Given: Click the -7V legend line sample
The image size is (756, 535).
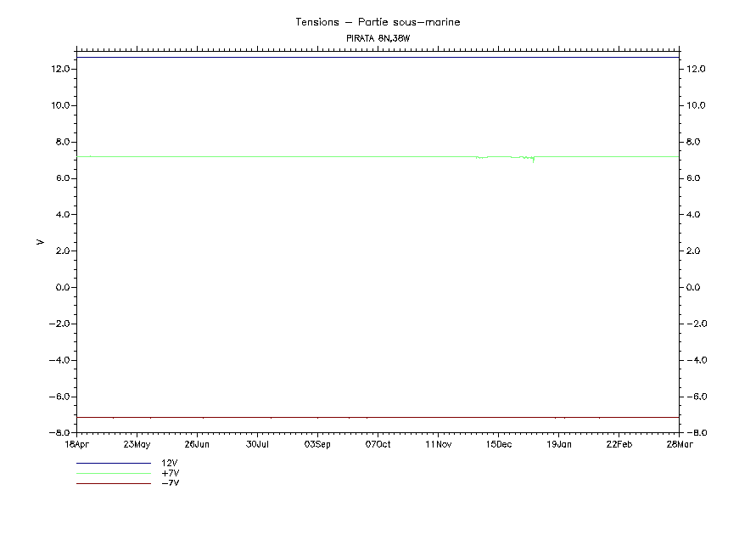Looking at the screenshot, I should [113, 483].
